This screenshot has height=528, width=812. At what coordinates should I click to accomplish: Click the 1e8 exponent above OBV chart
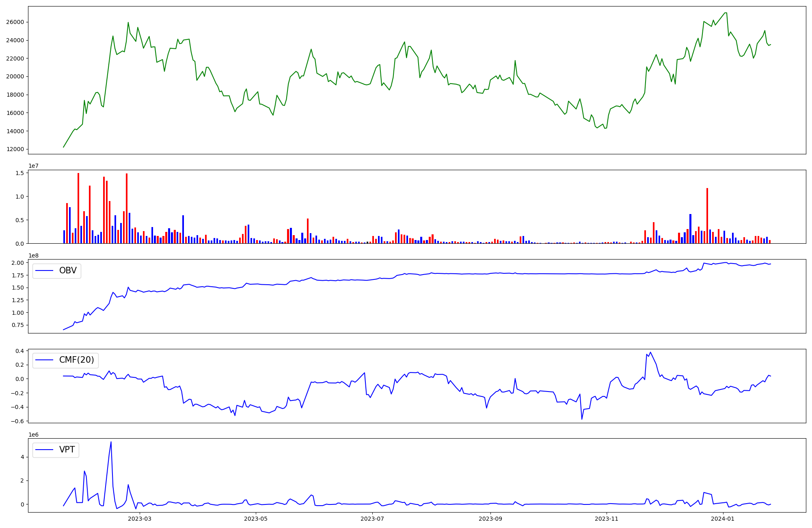coord(33,255)
